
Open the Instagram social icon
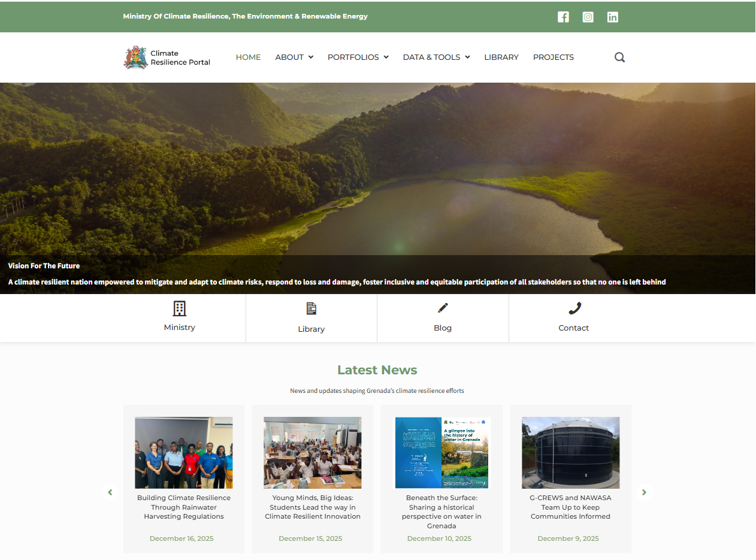click(x=588, y=17)
